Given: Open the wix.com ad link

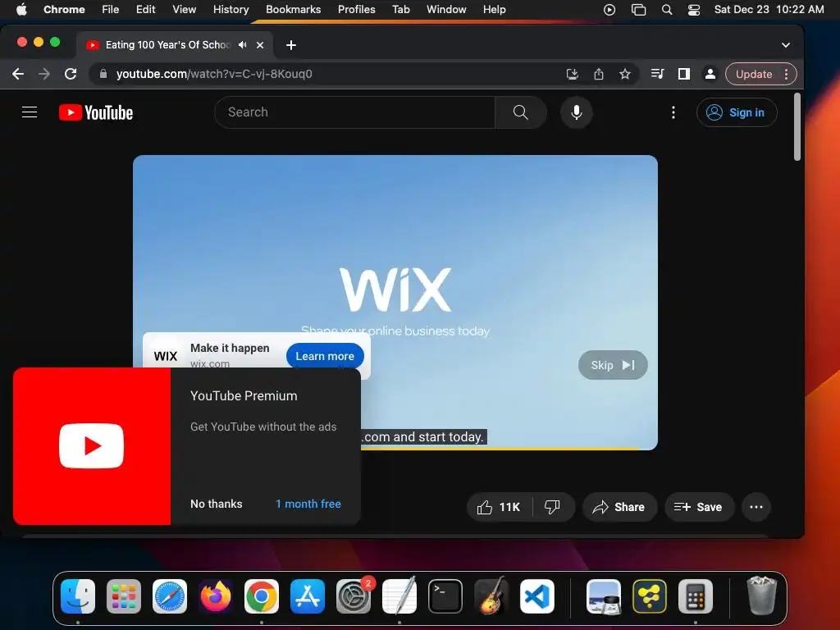Looking at the screenshot, I should (210, 363).
